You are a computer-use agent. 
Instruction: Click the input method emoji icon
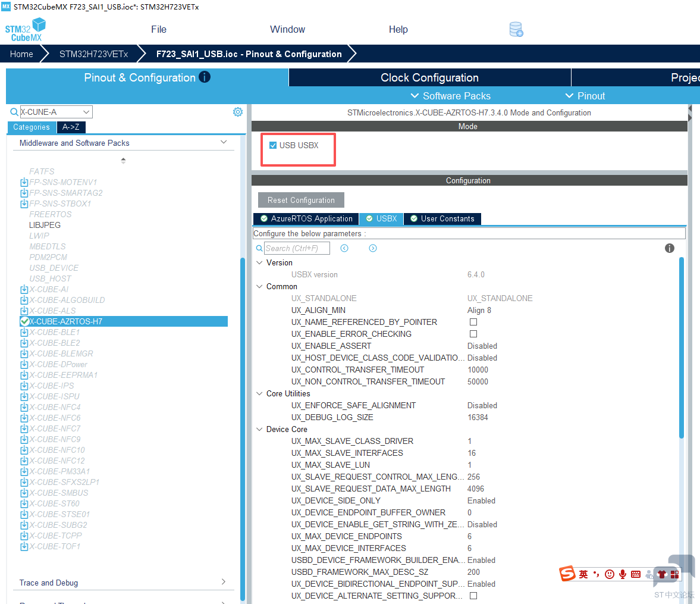[x=610, y=574]
